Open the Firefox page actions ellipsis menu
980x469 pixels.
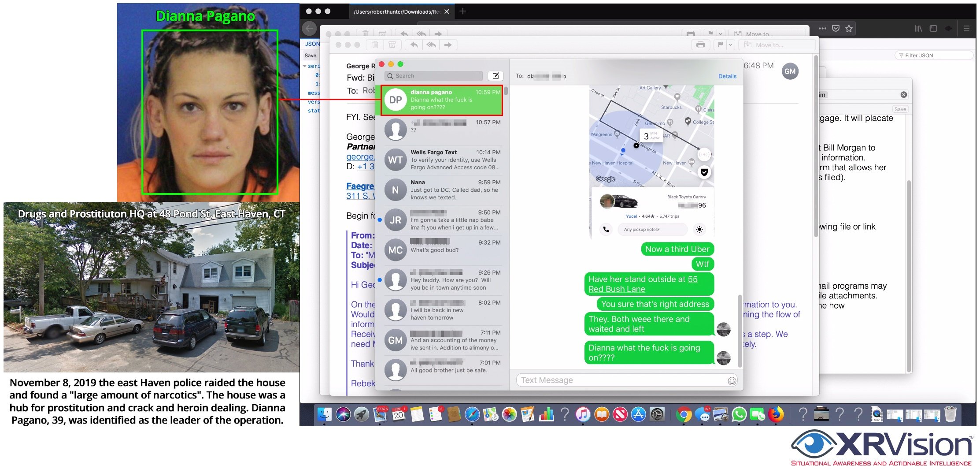(x=822, y=29)
